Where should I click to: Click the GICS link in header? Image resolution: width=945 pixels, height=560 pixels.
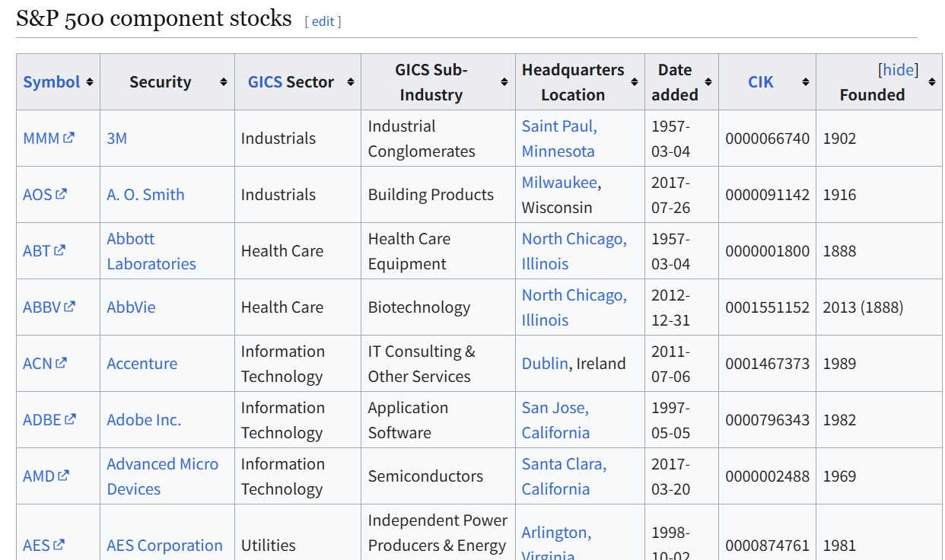point(265,82)
